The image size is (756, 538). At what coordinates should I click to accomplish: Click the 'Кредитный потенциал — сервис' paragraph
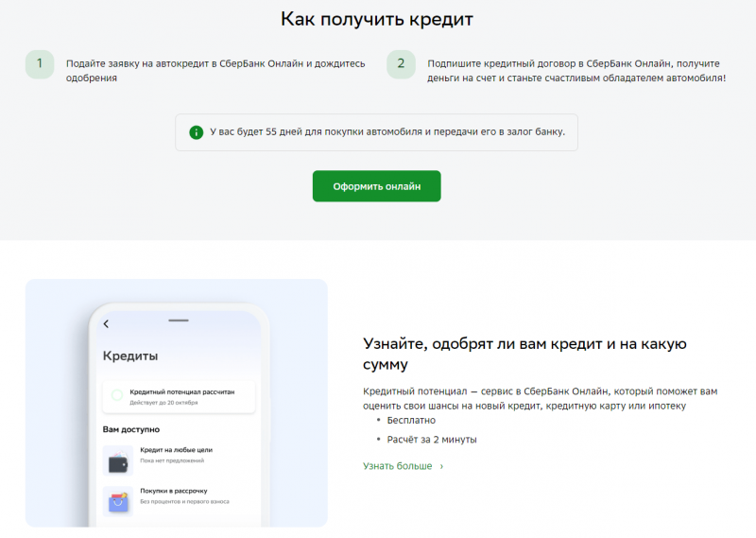[x=540, y=399]
